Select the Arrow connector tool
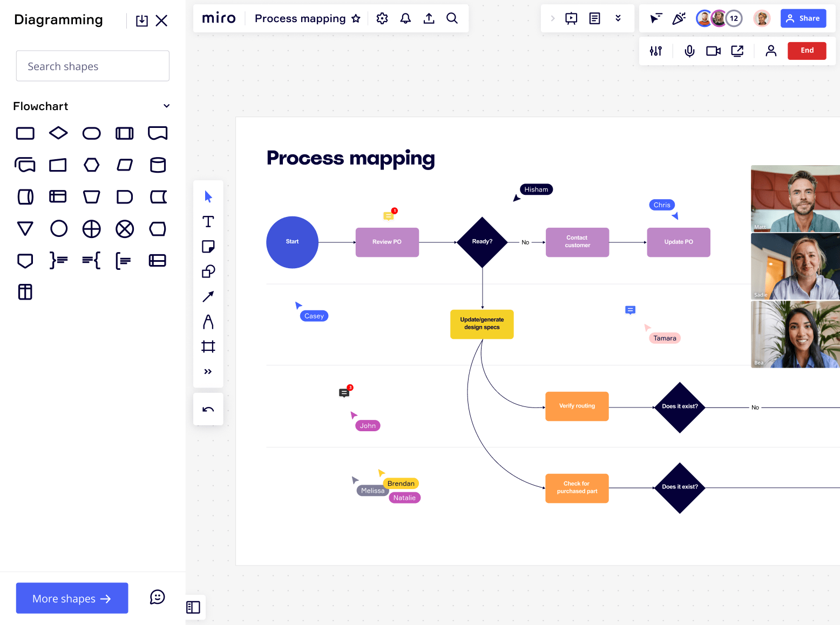This screenshot has height=625, width=840. click(208, 296)
